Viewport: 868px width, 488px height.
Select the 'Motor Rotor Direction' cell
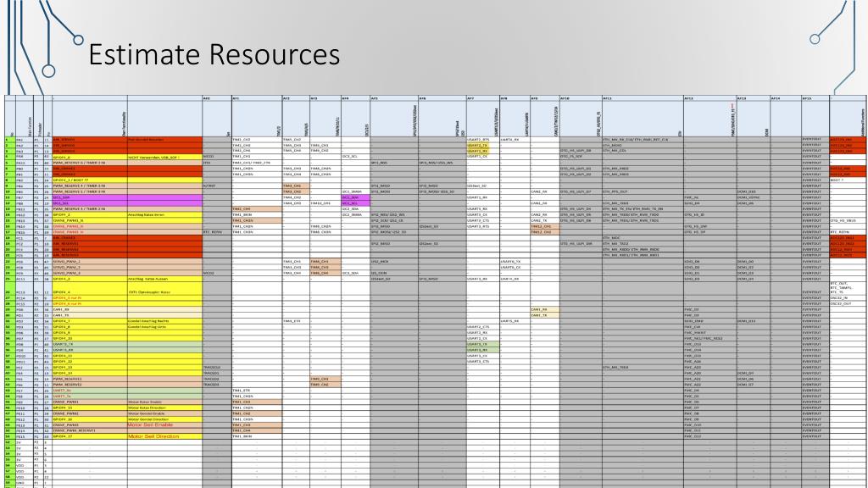[x=165, y=408]
